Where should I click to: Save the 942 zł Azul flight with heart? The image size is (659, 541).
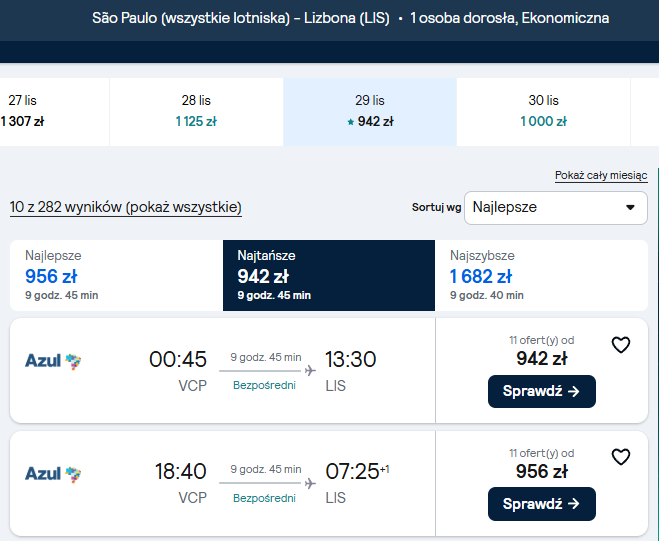(620, 345)
